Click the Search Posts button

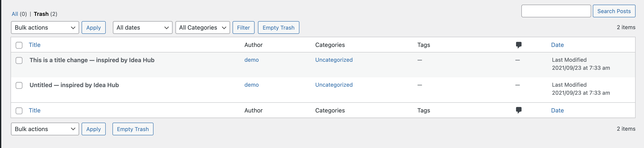(x=614, y=11)
